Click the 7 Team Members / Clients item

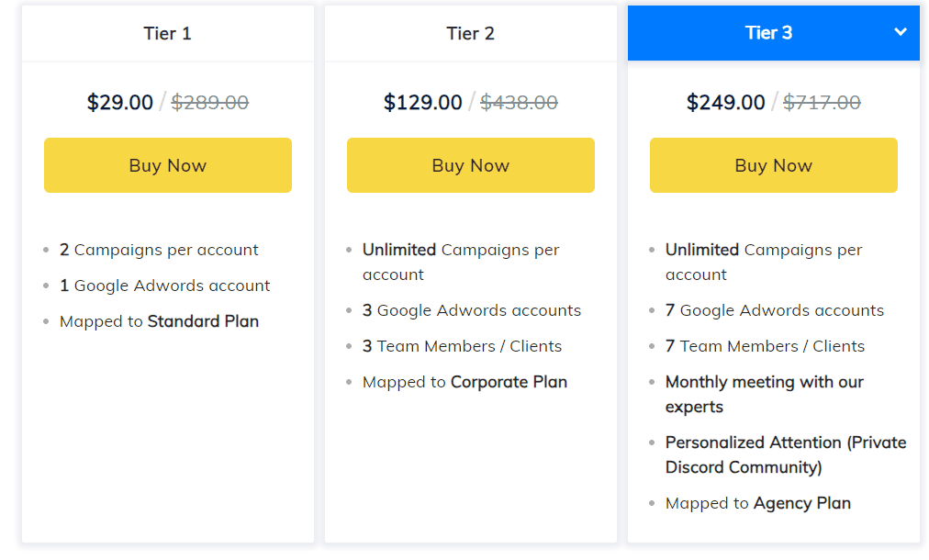764,346
